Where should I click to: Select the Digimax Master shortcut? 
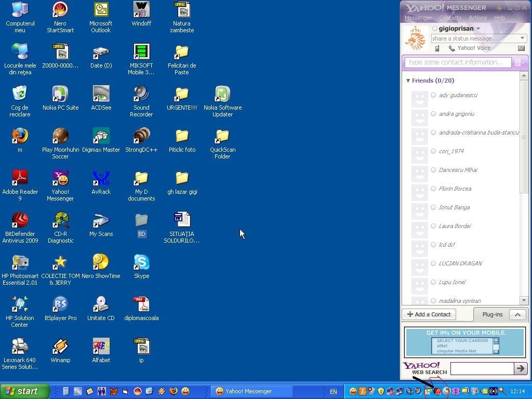pos(101,140)
